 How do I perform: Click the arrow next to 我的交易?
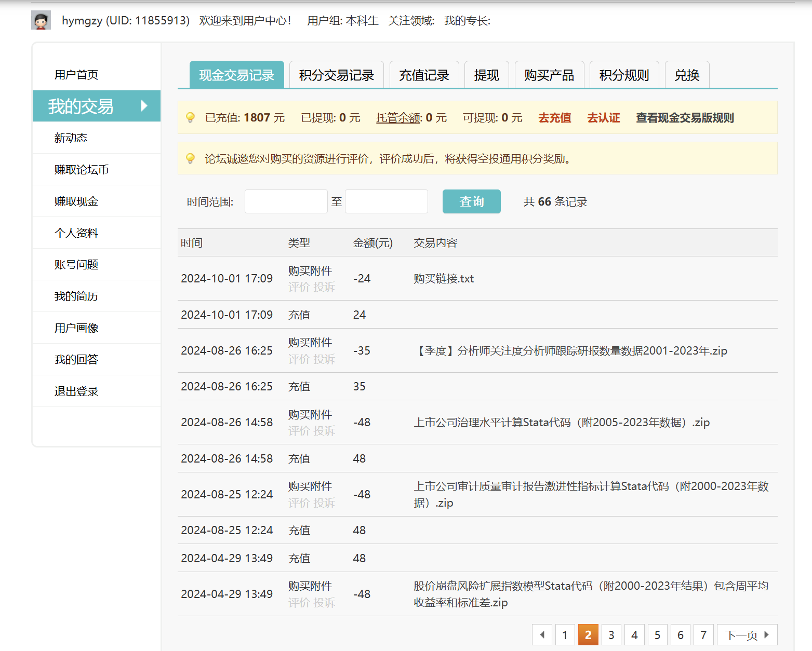click(144, 106)
